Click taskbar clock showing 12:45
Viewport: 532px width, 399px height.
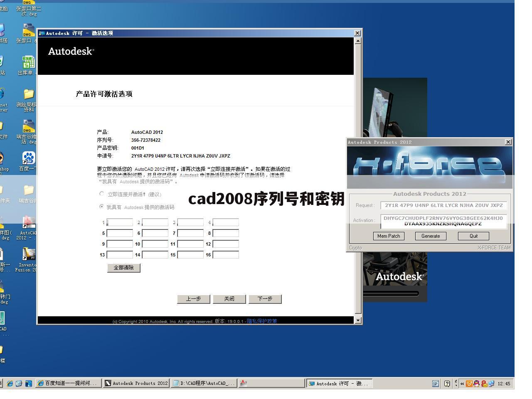[x=504, y=384]
